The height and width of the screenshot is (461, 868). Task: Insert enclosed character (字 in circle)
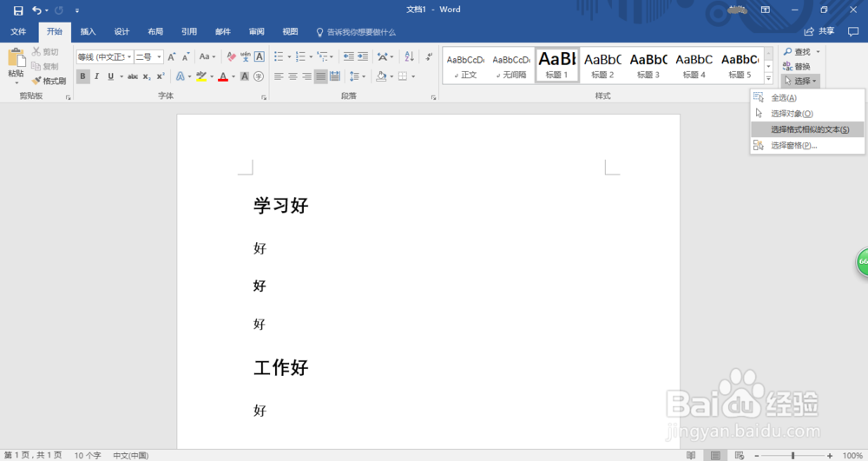pos(259,76)
